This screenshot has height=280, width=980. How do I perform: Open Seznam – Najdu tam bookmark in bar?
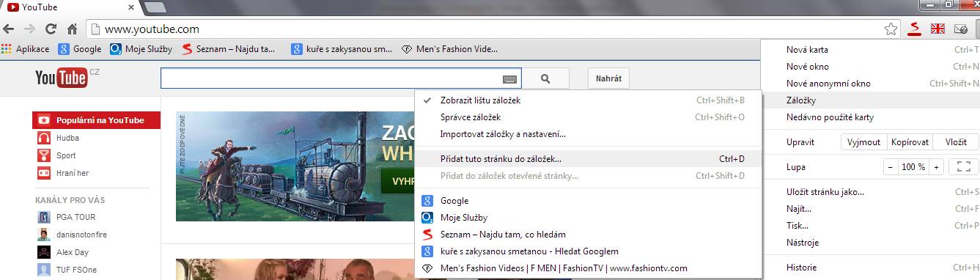228,49
